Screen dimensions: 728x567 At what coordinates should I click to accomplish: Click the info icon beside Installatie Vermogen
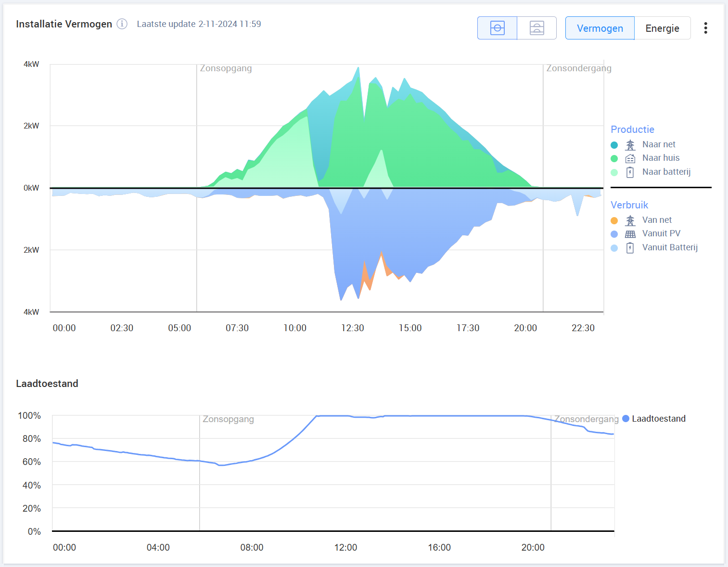pos(122,24)
